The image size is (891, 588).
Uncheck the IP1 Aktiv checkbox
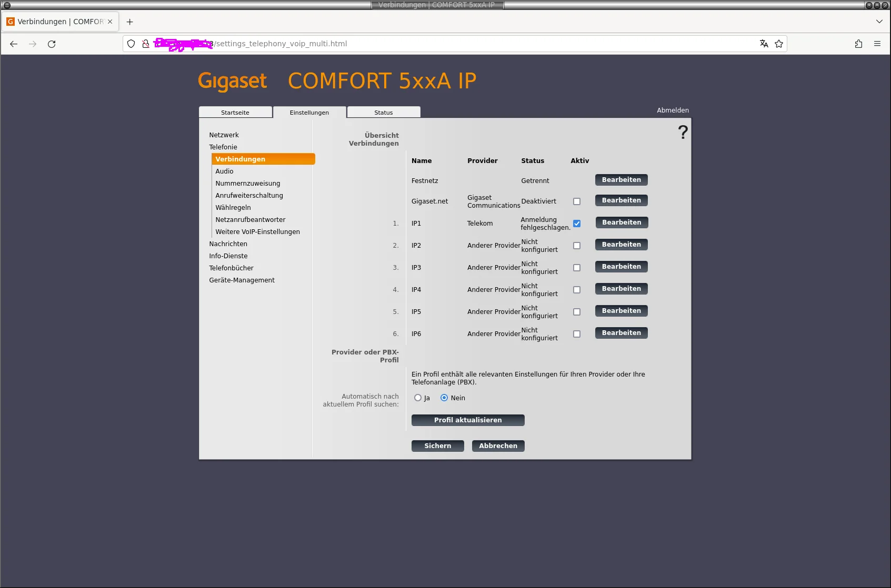point(577,224)
